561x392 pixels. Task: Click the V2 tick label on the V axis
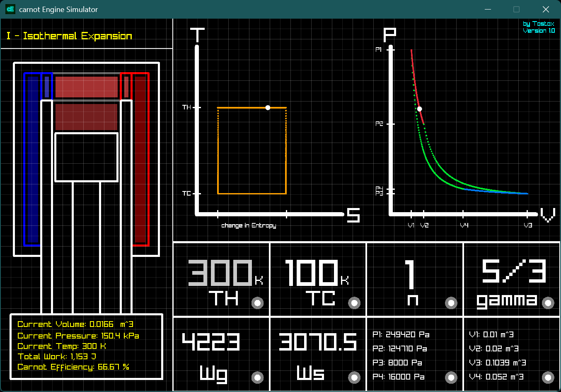(x=425, y=225)
